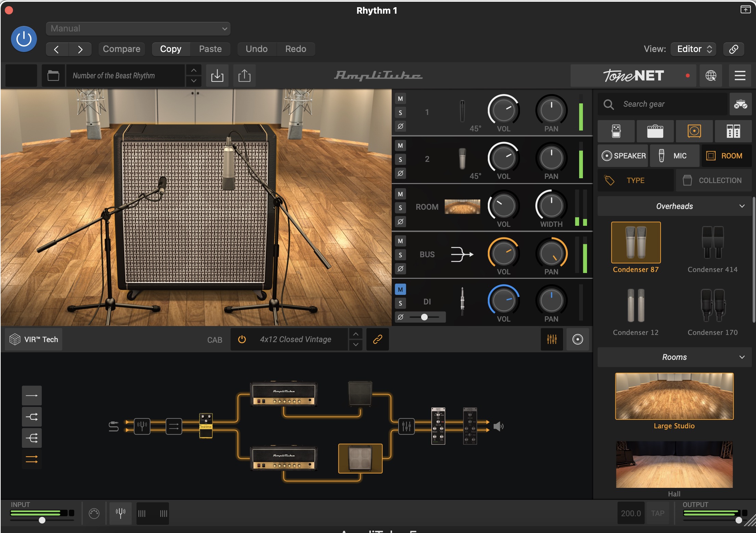Select the stomp pedal gear category icon
The image size is (756, 533).
[616, 131]
